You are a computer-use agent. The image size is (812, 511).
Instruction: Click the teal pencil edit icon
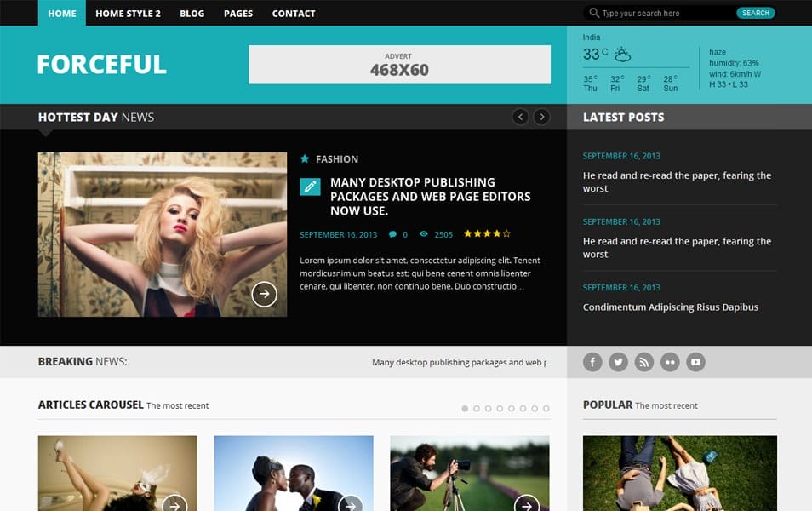309,186
